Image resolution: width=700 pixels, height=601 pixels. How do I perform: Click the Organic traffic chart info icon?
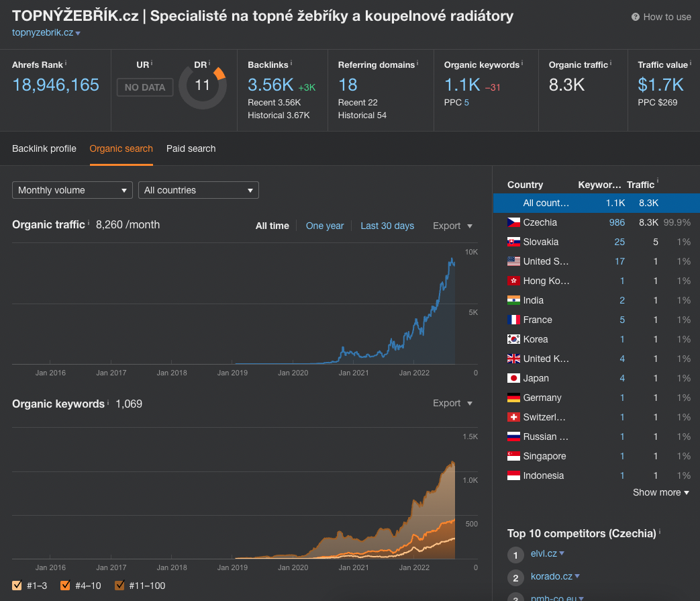pos(89,222)
